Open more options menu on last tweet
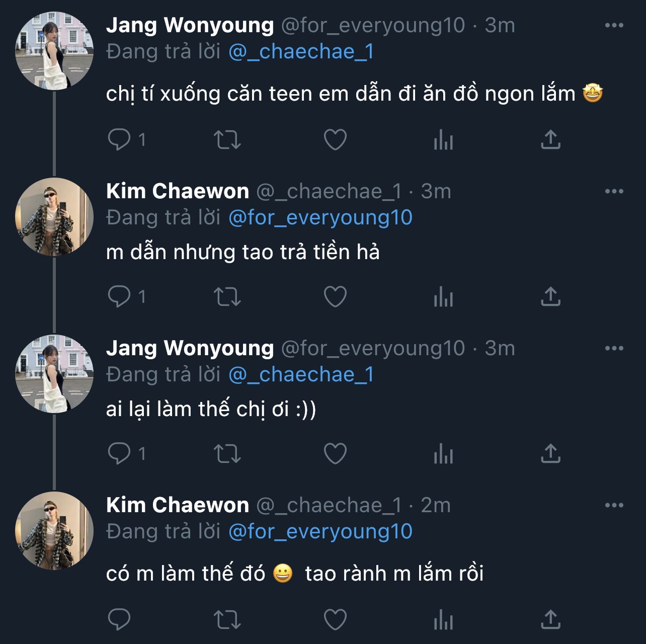This screenshot has height=644, width=646. tap(614, 506)
